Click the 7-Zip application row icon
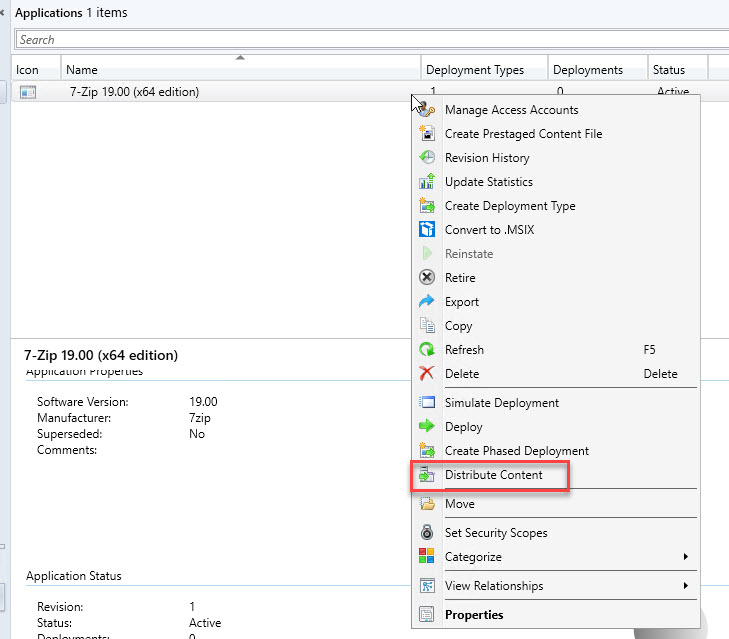The width and height of the screenshot is (729, 639). point(28,92)
